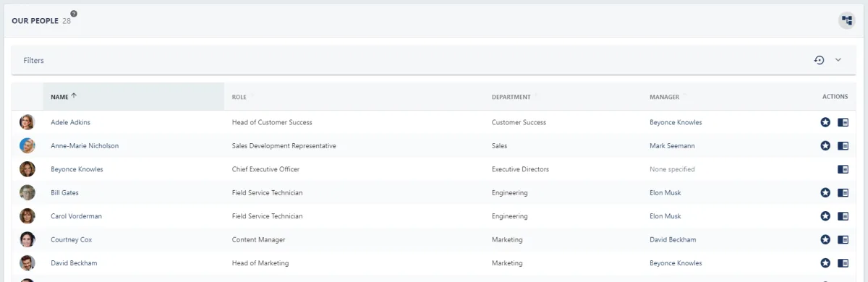This screenshot has height=282, width=868.
Task: Click the star icon for Bill Gates
Action: pos(825,192)
